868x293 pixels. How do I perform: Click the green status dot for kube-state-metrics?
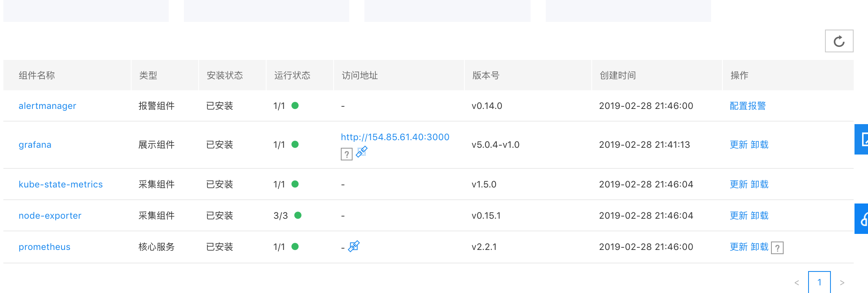point(295,184)
